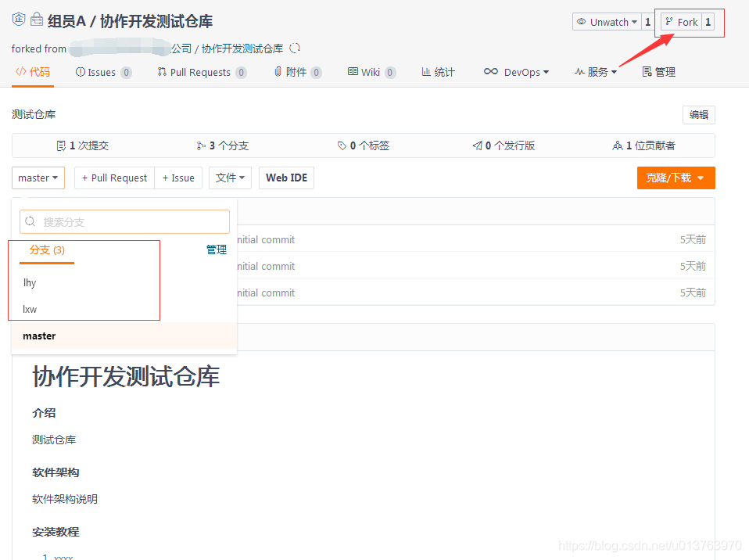Click the sync refresh icon after forked-from link

[295, 48]
